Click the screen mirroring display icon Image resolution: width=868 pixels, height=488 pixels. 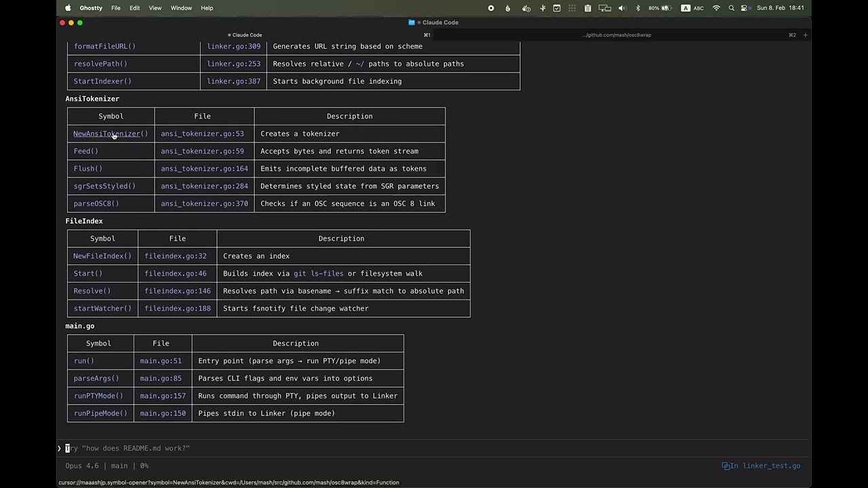pyautogui.click(x=604, y=8)
